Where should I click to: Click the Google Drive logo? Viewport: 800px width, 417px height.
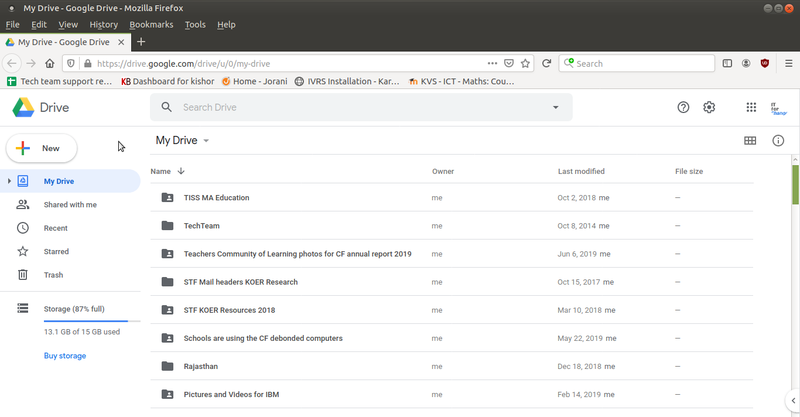[23, 107]
